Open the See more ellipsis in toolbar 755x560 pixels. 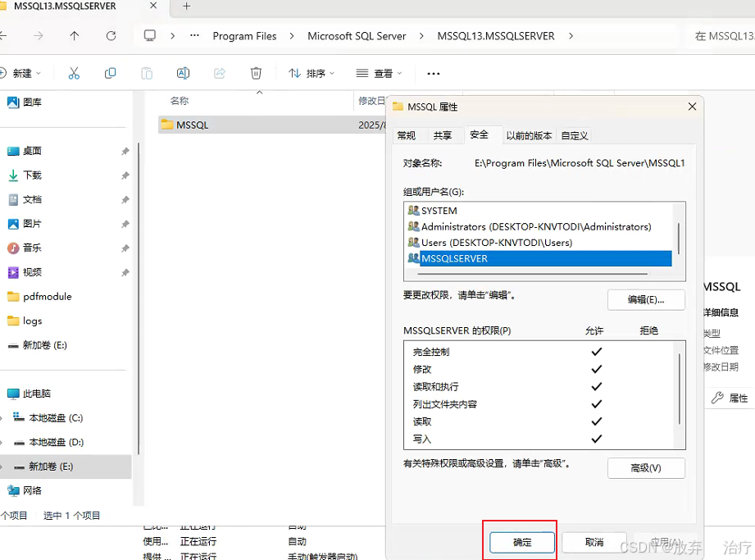coord(434,74)
